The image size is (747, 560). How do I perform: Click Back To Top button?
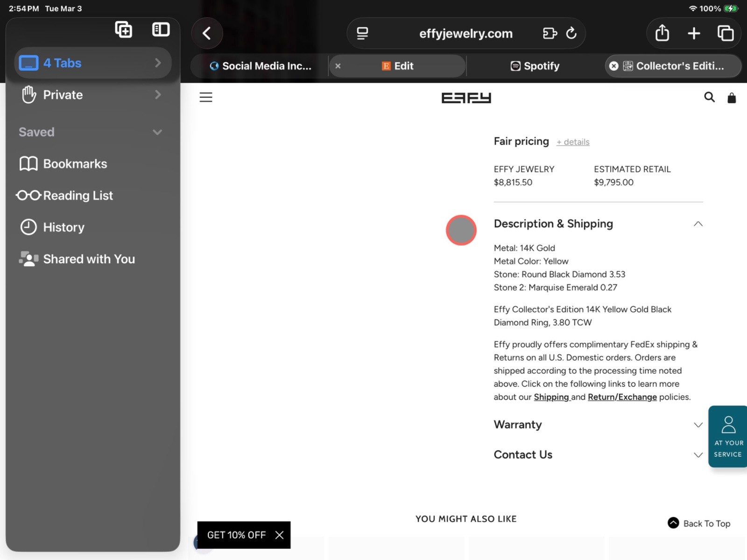(x=699, y=524)
